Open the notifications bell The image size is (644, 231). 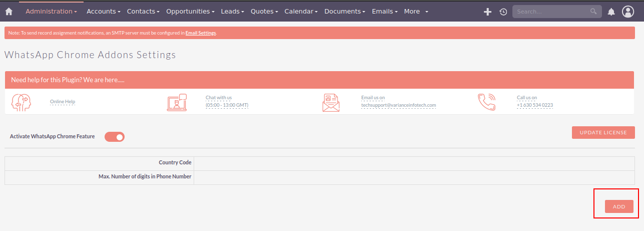611,12
